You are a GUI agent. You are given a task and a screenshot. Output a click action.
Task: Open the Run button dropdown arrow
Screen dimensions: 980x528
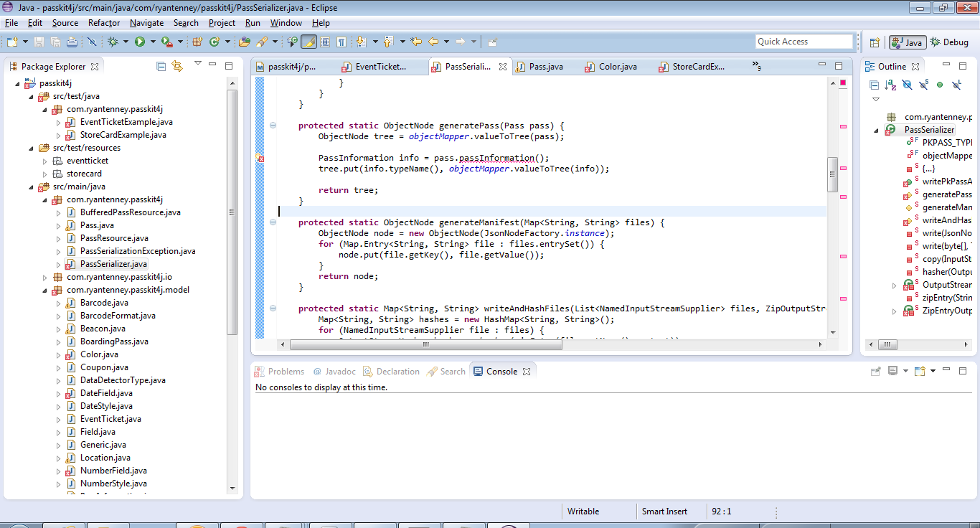(152, 42)
